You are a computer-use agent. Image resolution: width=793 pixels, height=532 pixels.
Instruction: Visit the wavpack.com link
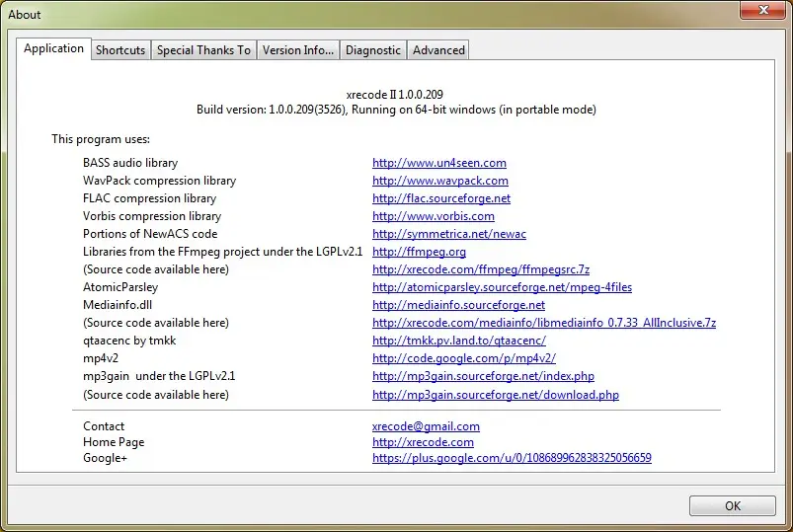[440, 181]
